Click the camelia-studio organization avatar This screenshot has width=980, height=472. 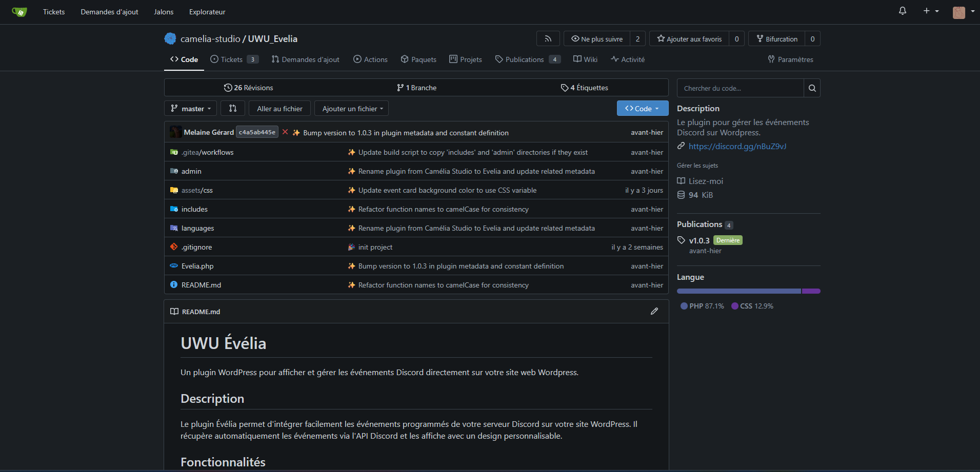pyautogui.click(x=170, y=39)
